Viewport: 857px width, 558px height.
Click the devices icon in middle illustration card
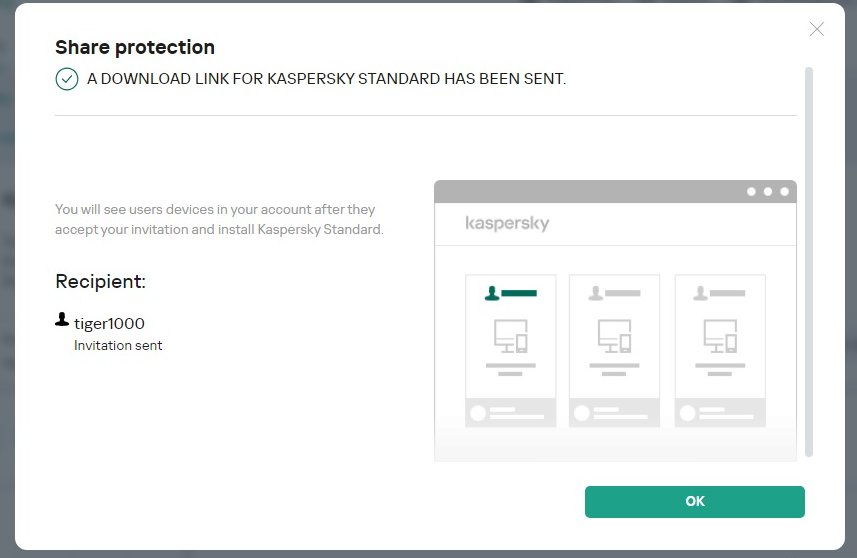click(614, 336)
